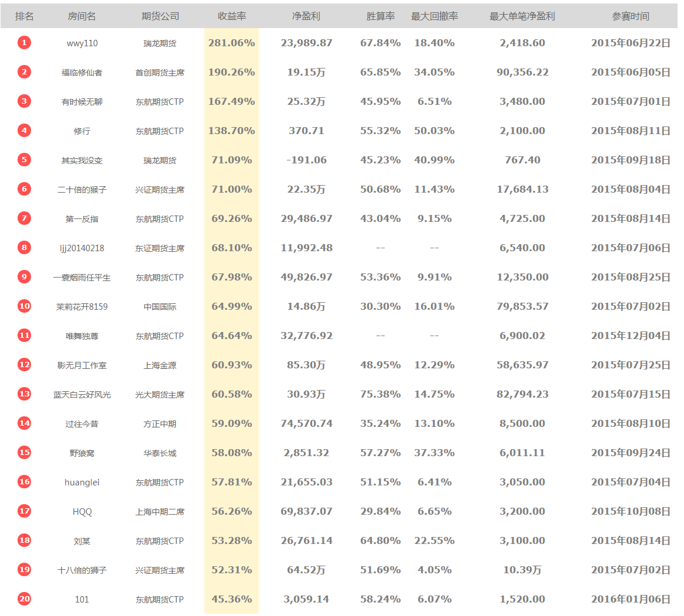Open room 有时候无聊
Viewport: 684px width, 616px height.
(x=82, y=102)
